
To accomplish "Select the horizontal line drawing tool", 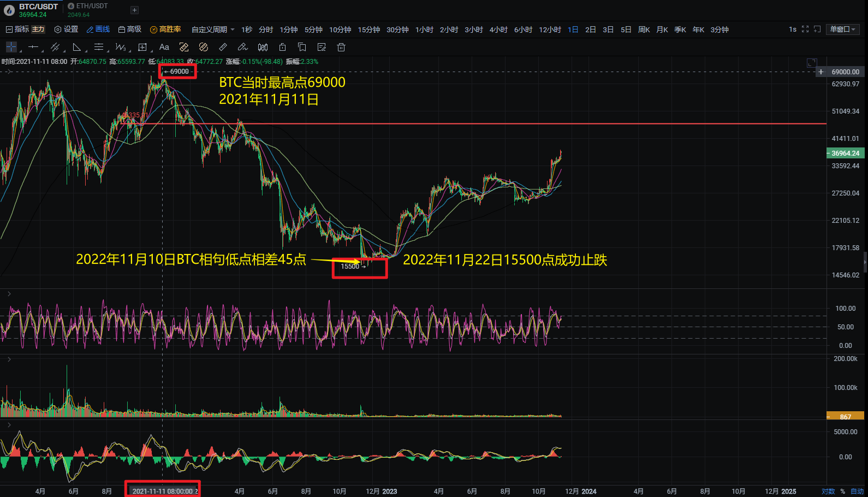I will pos(33,47).
